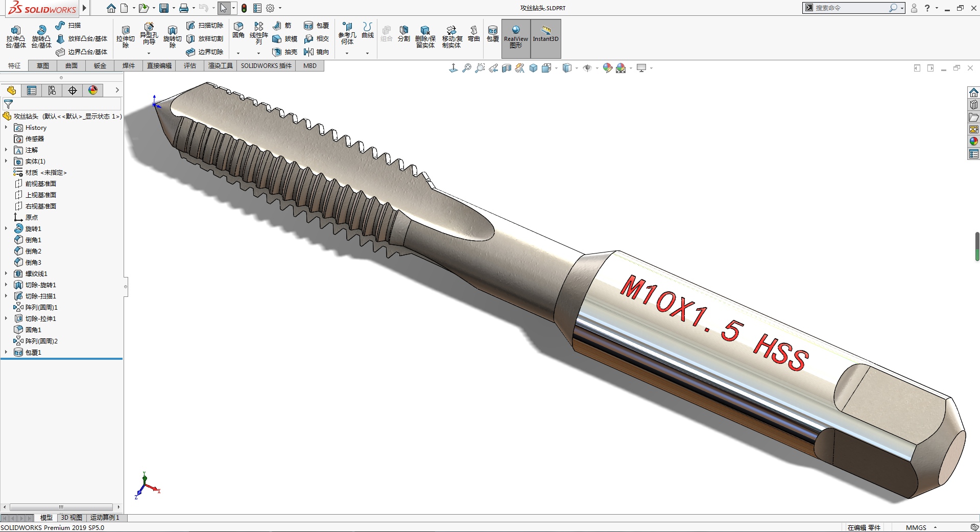This screenshot has width=980, height=532.
Task: Click the feature tree horizontal scrollbar
Action: click(61, 507)
